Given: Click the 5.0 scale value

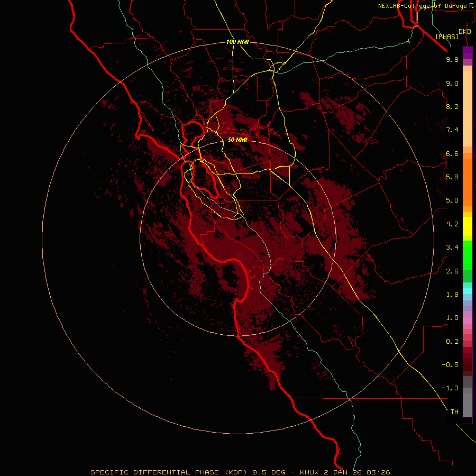Looking at the screenshot, I should point(452,200).
